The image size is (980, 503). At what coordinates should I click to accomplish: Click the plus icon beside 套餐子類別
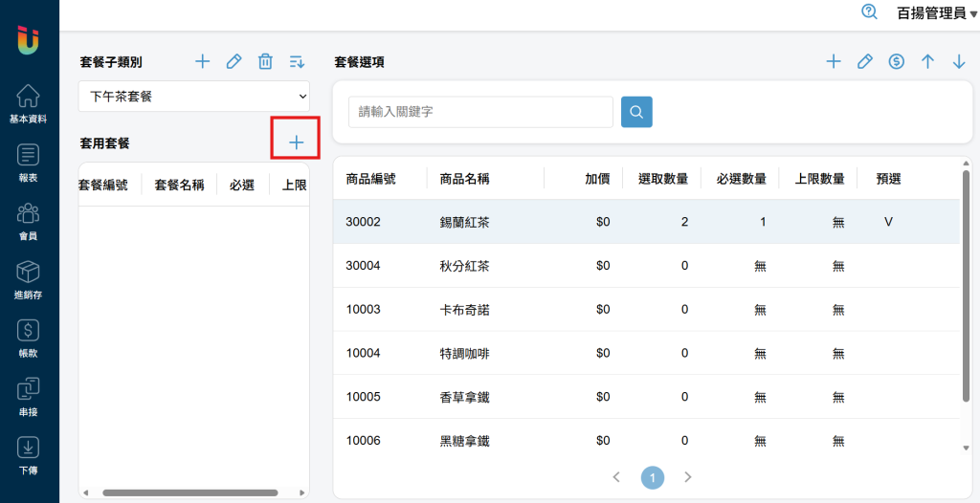202,62
